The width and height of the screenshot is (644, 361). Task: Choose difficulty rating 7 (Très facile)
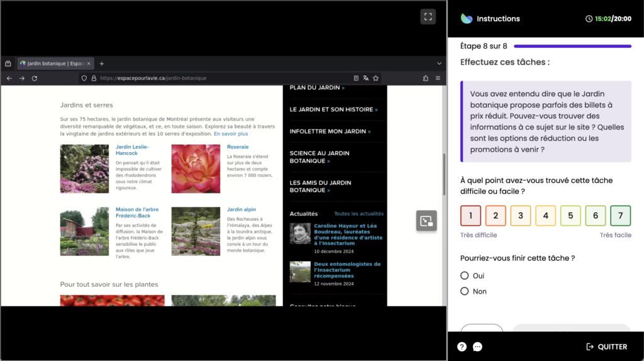point(620,216)
